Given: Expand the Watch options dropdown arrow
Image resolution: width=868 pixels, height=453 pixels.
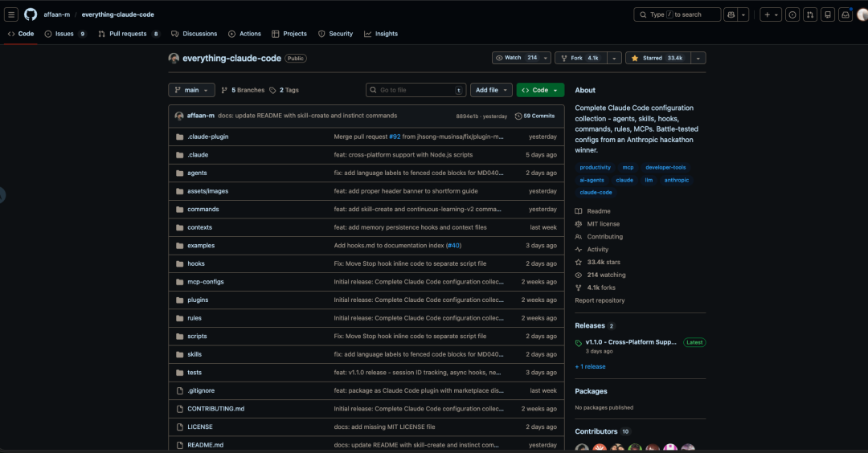Looking at the screenshot, I should 545,58.
